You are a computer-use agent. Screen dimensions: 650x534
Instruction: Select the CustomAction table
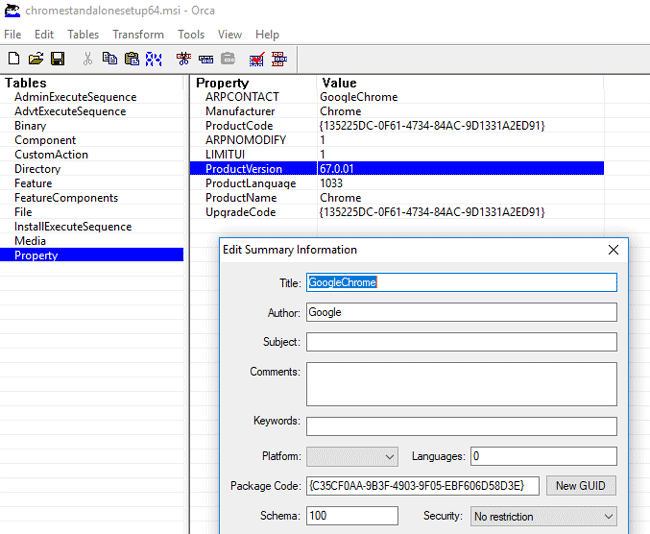click(x=51, y=155)
